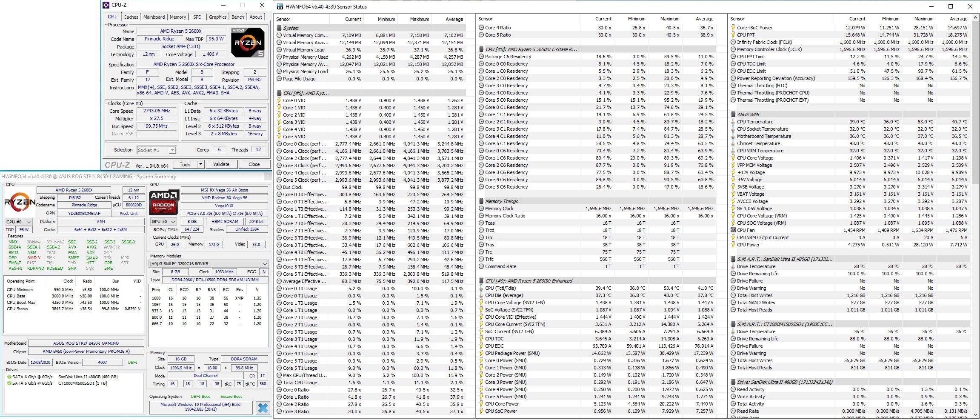Open the Tools dropdown arrow in CPU-Z

[200, 164]
